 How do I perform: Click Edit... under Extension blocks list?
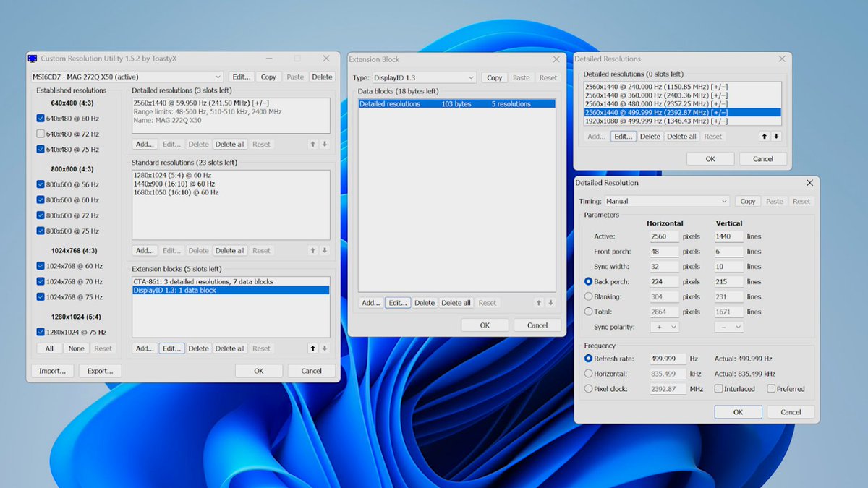coord(171,348)
